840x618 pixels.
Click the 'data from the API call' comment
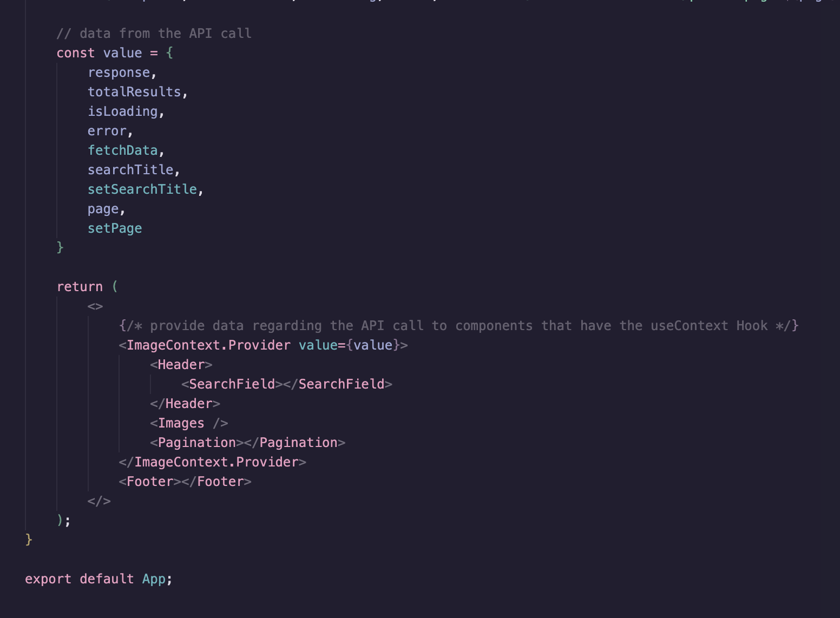pyautogui.click(x=154, y=34)
